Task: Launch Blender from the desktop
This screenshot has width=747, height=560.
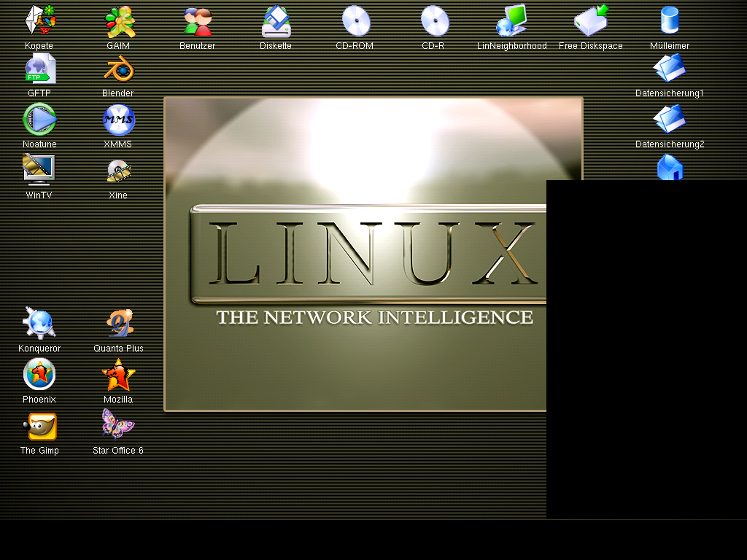Action: point(119,70)
